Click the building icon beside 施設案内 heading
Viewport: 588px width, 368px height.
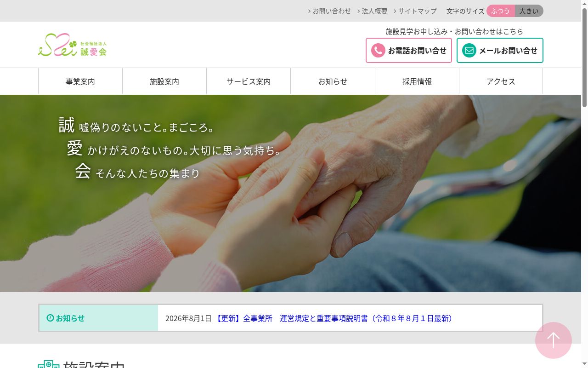[49, 364]
